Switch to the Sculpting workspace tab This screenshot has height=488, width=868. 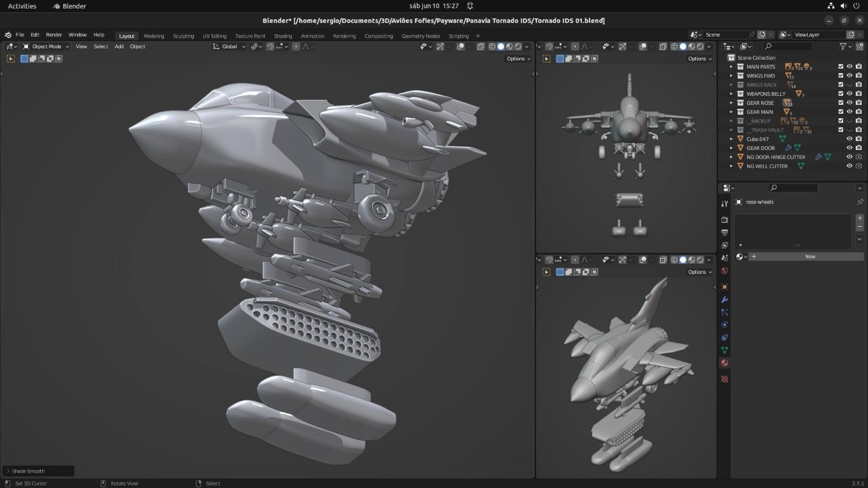pyautogui.click(x=183, y=36)
